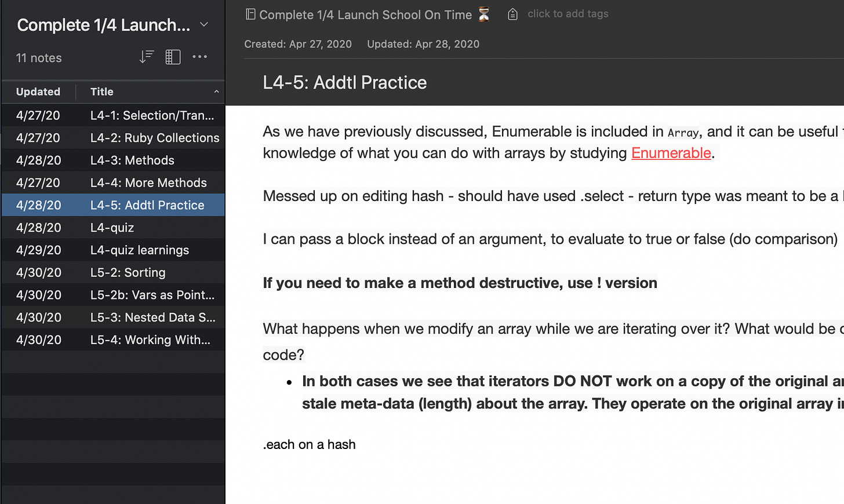This screenshot has height=504, width=844.
Task: Click the monospace word Array in the note
Action: pos(683,133)
